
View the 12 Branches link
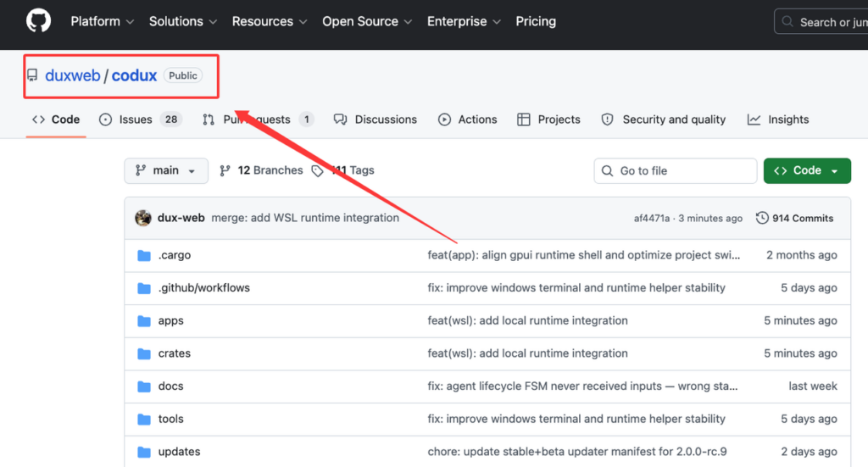[261, 170]
